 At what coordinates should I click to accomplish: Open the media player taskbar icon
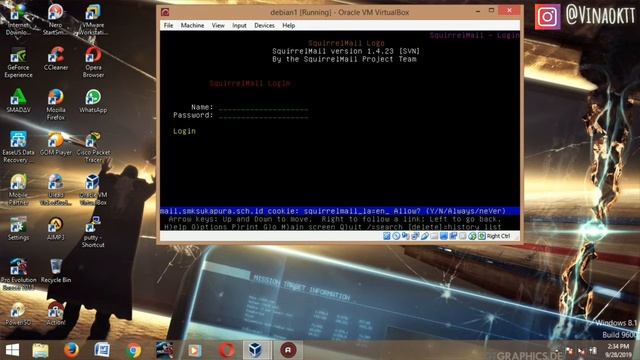[195, 350]
